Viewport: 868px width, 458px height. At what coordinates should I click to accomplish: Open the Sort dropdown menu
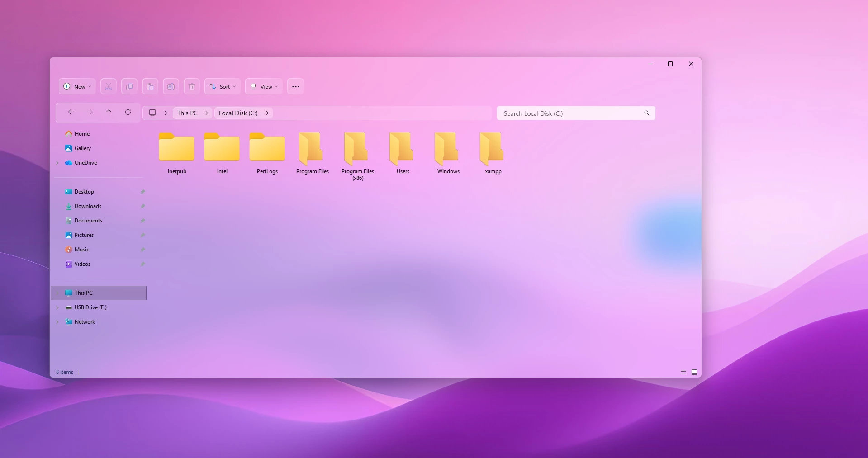pyautogui.click(x=222, y=87)
